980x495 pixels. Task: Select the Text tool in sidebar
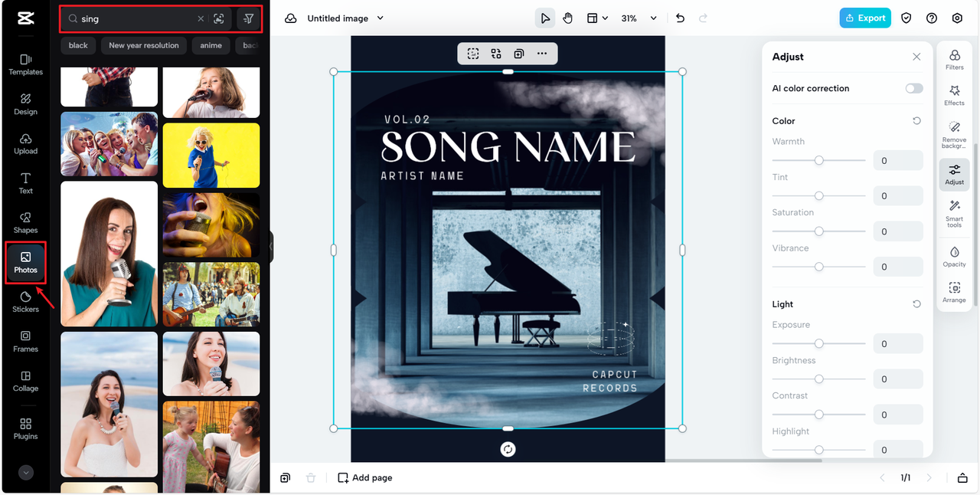click(25, 183)
